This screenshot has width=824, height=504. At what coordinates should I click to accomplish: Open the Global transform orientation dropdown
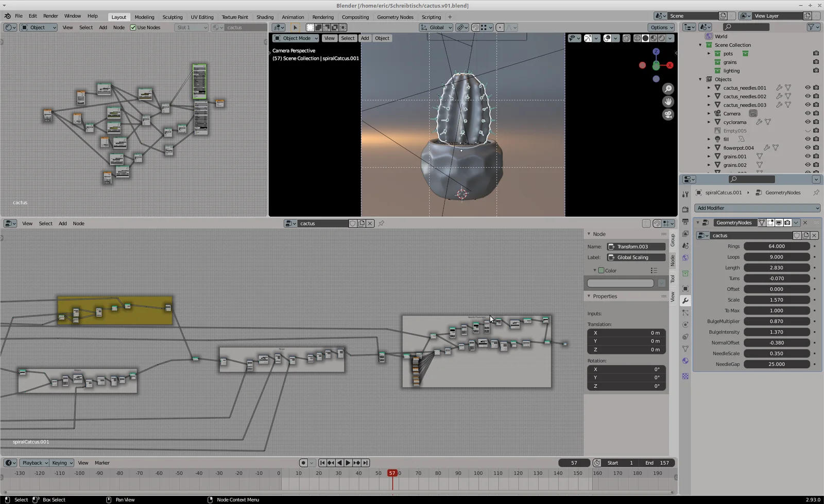pos(436,27)
